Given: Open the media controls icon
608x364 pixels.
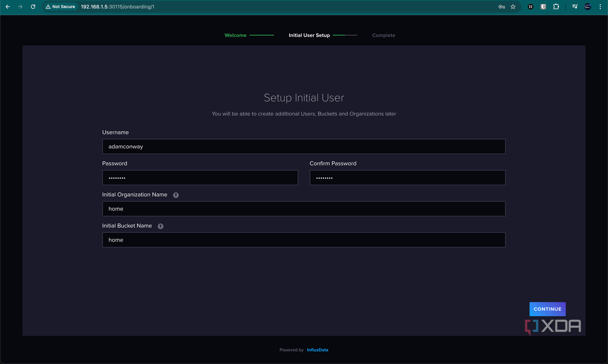Looking at the screenshot, I should (x=575, y=6).
